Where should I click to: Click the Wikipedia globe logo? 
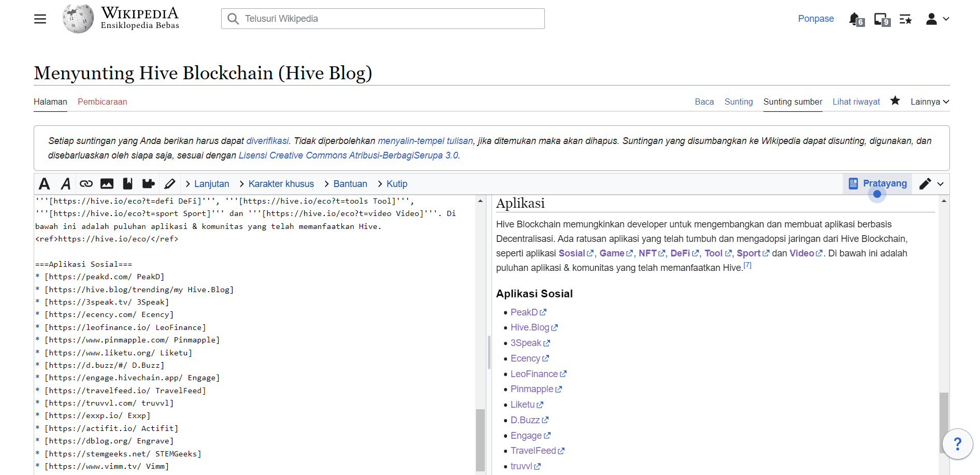78,19
